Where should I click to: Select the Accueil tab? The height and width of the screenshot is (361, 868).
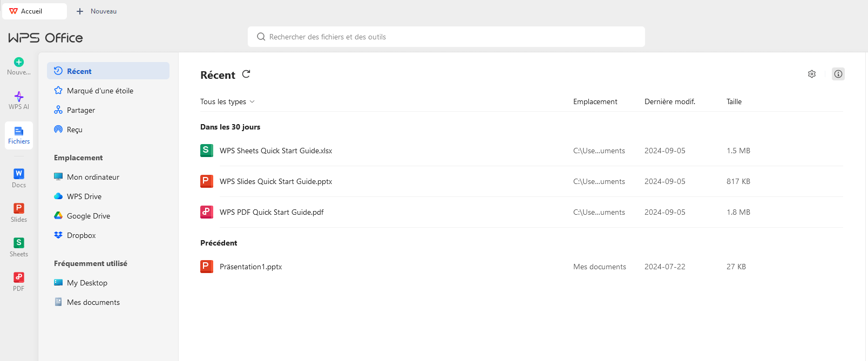click(x=31, y=11)
